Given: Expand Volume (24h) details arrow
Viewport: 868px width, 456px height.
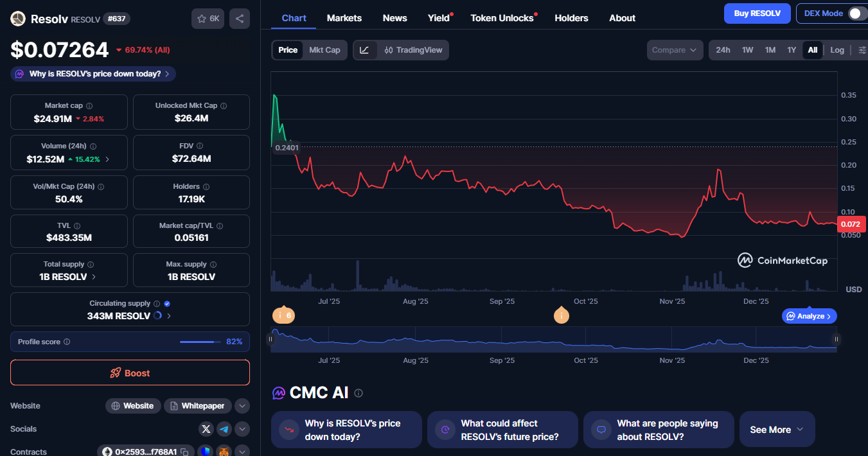Looking at the screenshot, I should 107,159.
